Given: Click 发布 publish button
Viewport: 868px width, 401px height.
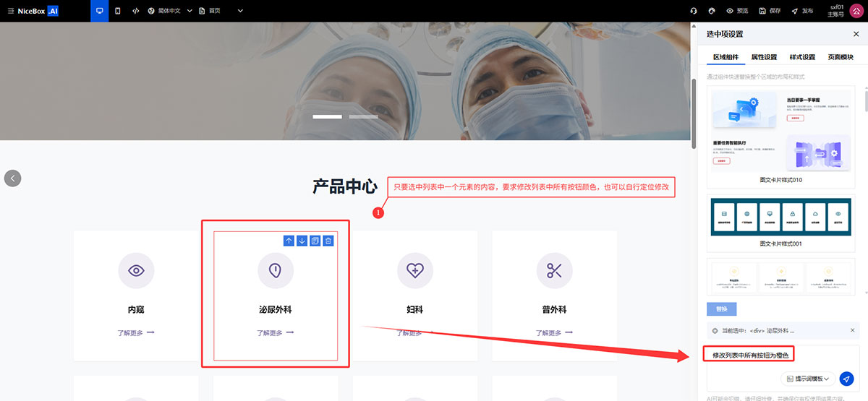Looking at the screenshot, I should click(802, 11).
